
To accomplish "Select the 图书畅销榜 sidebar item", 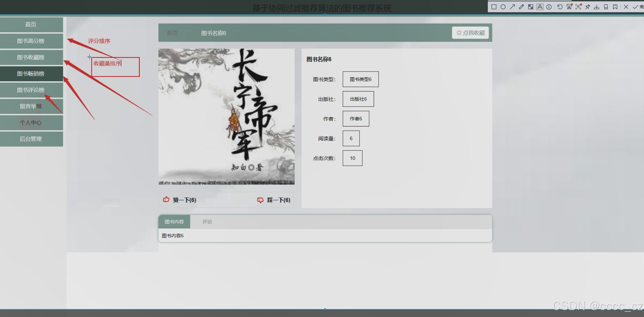I will point(31,74).
